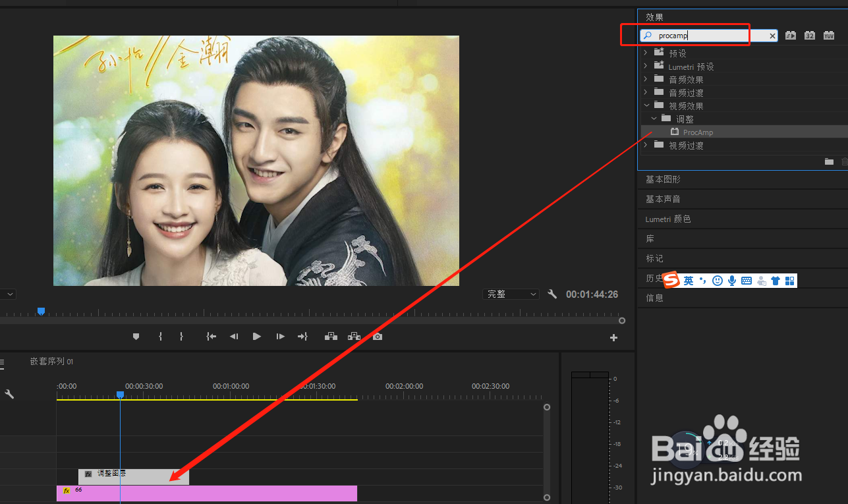The image size is (848, 504).
Task: Click the Extract button
Action: pos(354,337)
